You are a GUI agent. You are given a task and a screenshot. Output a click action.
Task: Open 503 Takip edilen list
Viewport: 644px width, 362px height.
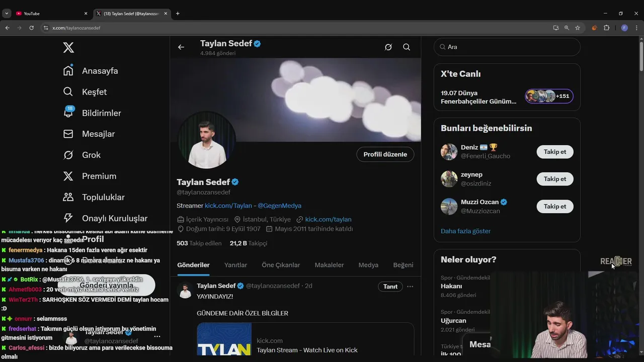pos(199,243)
